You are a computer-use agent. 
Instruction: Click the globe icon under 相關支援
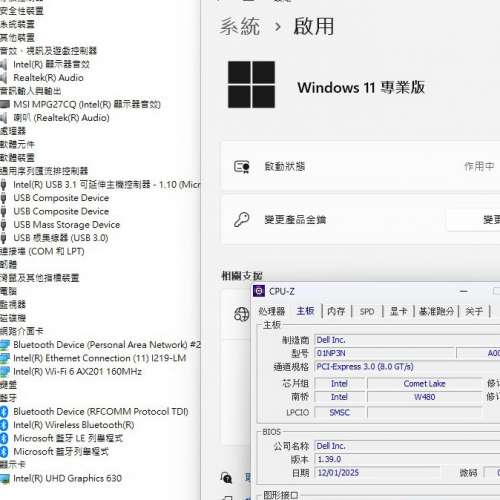(x=241, y=314)
